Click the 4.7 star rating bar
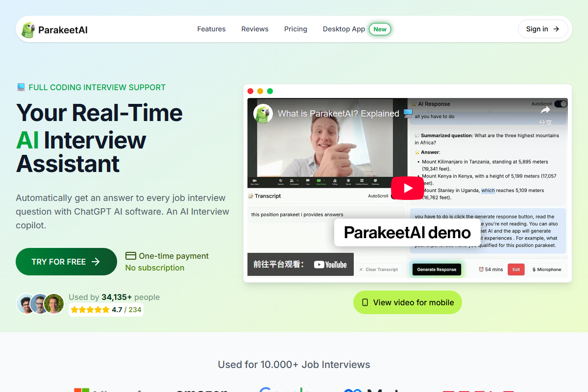The width and height of the screenshot is (588, 392). click(106, 309)
